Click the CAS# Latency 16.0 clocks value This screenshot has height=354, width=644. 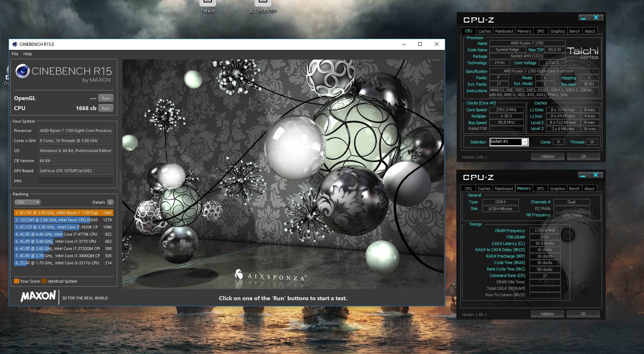click(x=545, y=243)
